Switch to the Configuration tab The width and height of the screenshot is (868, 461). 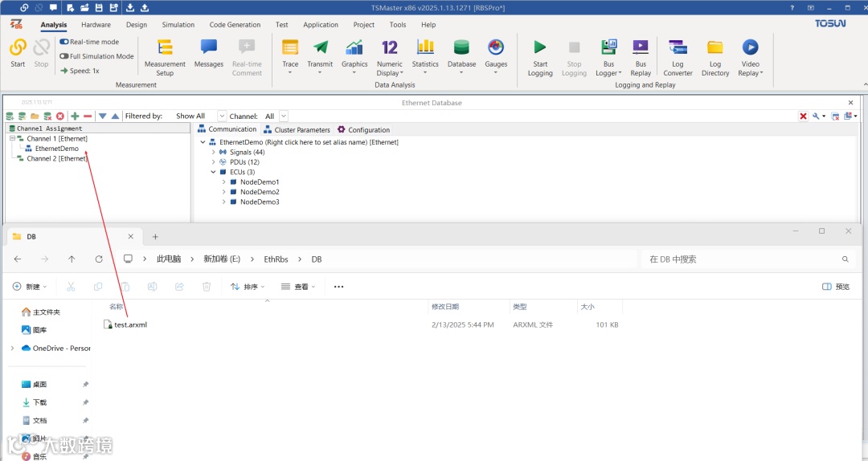pos(364,129)
